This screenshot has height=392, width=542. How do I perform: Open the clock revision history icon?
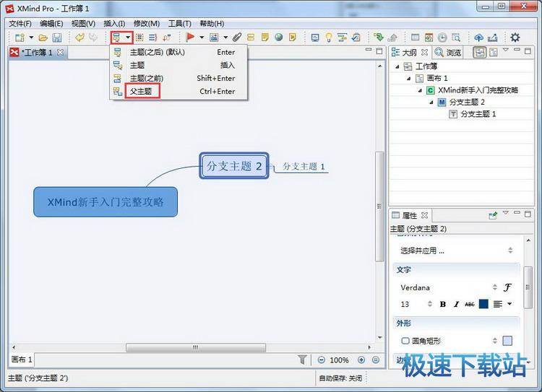(442, 38)
